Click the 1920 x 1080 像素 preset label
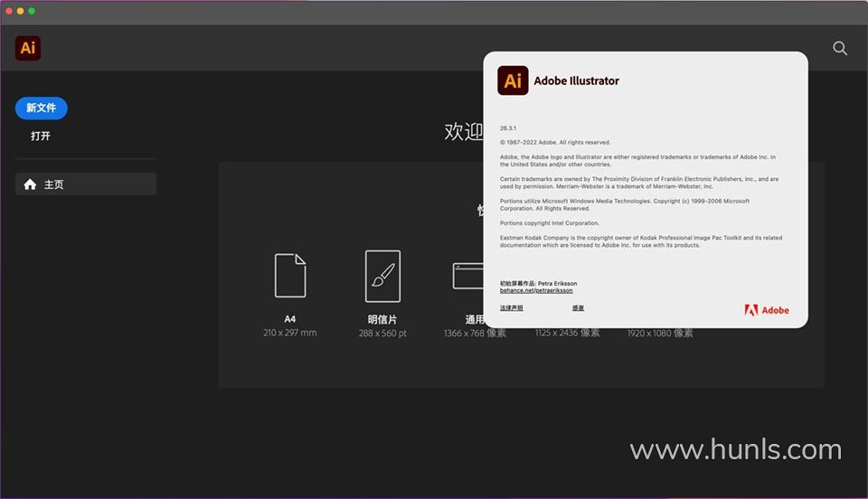This screenshot has width=868, height=499. [660, 333]
